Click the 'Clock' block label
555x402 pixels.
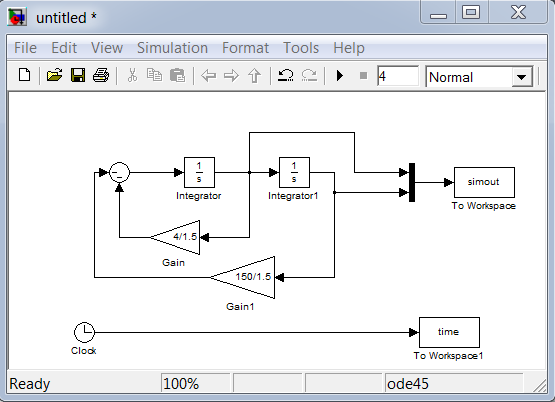[84, 350]
